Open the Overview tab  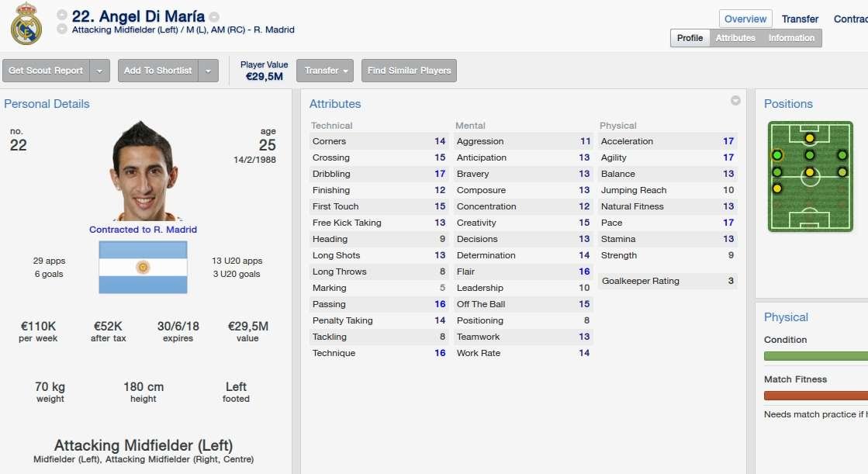(x=745, y=19)
